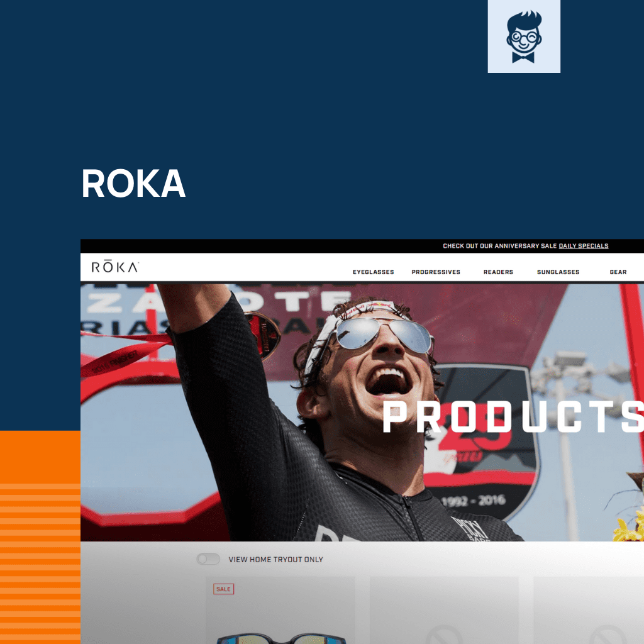
Task: Open the PROGRESSIVES menu
Action: pos(436,272)
